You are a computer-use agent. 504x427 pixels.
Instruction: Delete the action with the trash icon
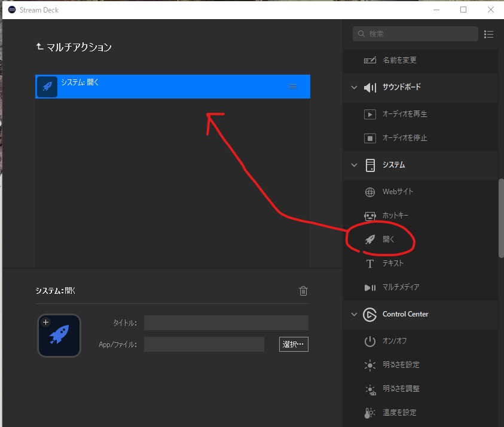coord(303,291)
